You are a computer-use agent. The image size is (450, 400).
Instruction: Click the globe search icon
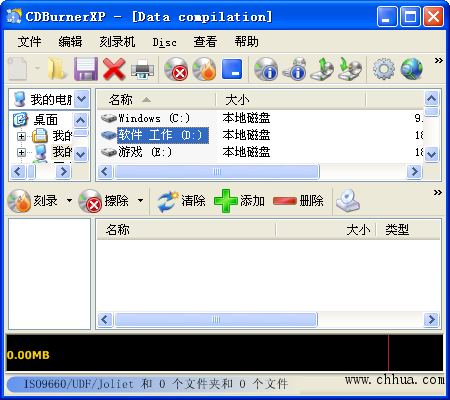[x=412, y=69]
